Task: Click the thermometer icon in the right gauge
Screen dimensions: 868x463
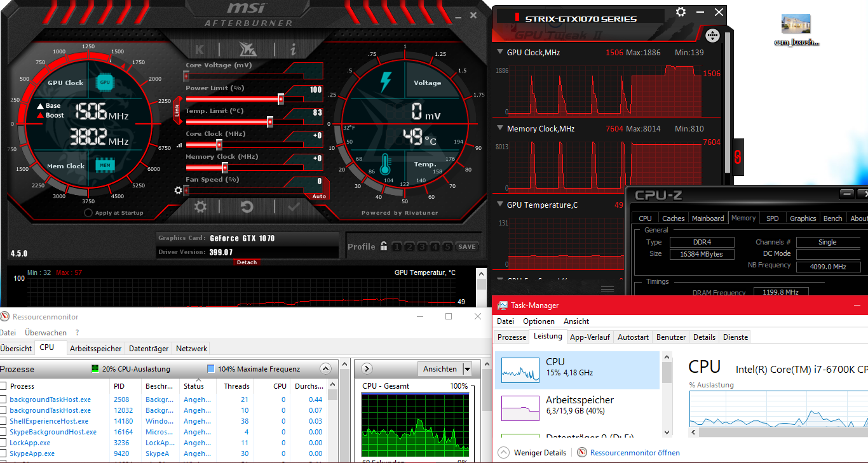Action: coord(384,164)
